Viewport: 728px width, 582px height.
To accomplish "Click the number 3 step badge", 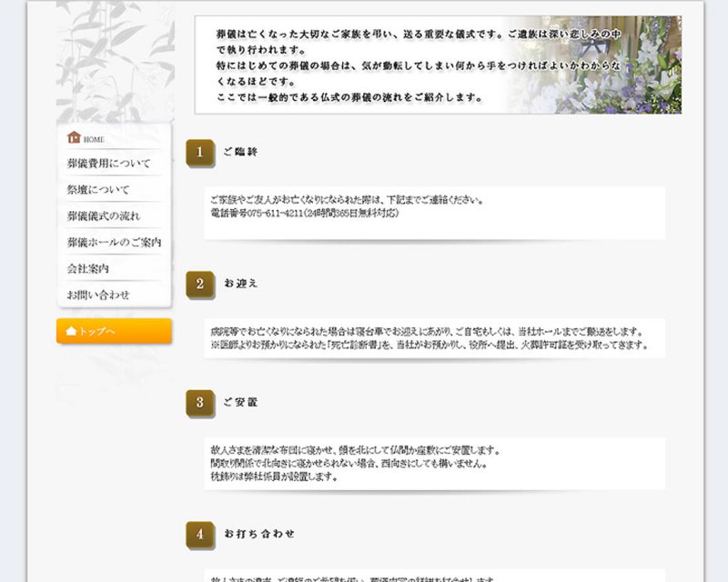I will pyautogui.click(x=199, y=403).
